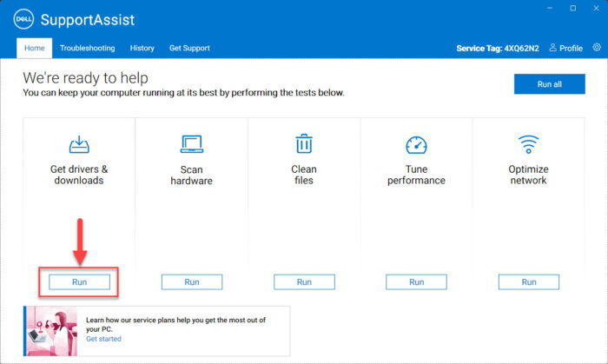
Task: Switch to the Home tab
Action: coord(35,48)
